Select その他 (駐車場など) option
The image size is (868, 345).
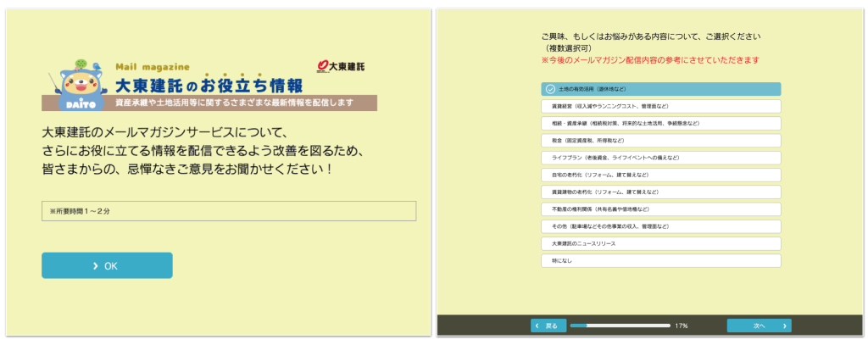tap(660, 226)
